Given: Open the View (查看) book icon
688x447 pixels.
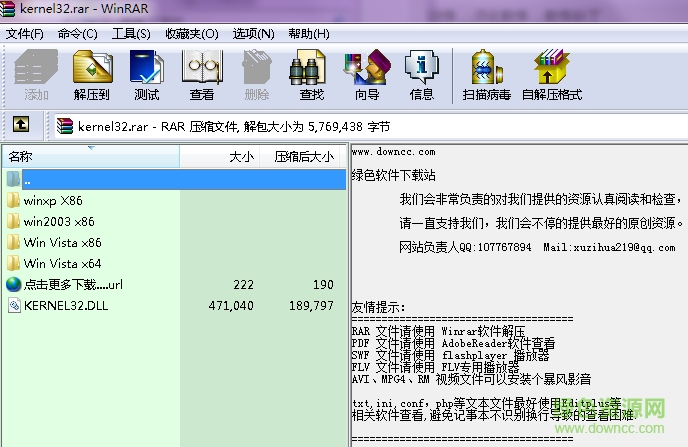Looking at the screenshot, I should [x=202, y=67].
